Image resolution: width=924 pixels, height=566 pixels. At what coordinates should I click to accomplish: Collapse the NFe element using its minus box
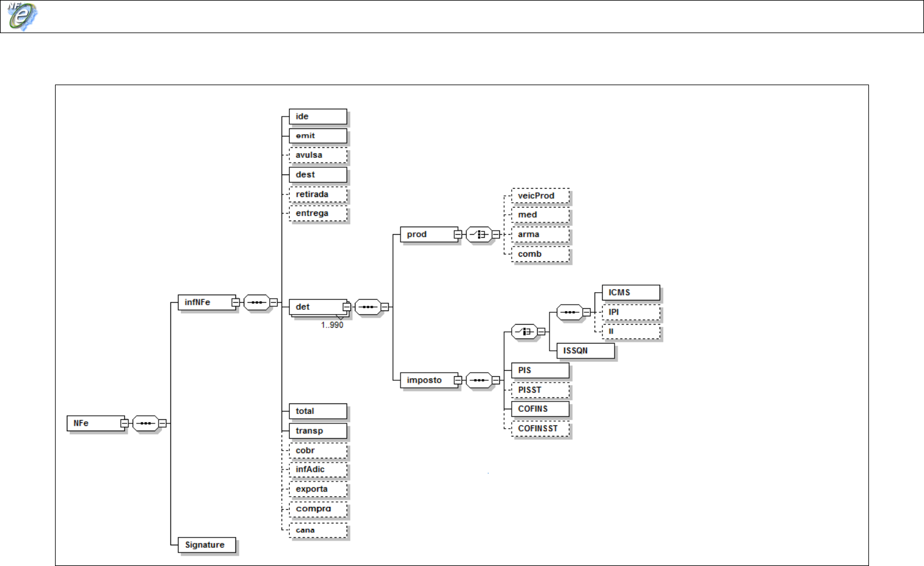pos(124,423)
